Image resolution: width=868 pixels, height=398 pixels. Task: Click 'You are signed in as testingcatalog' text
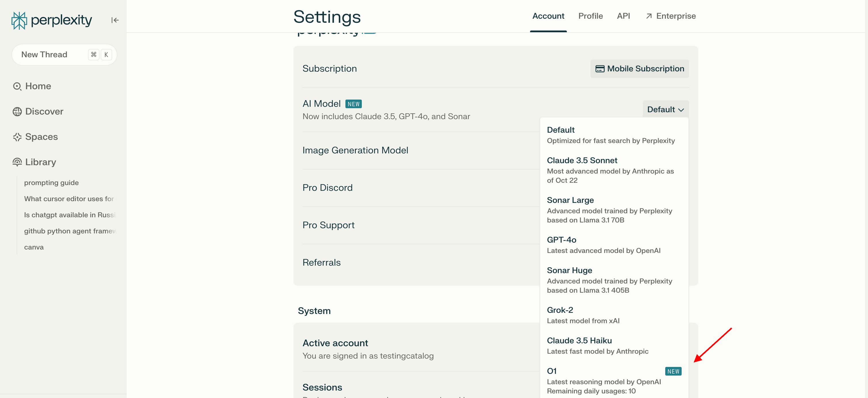click(368, 356)
